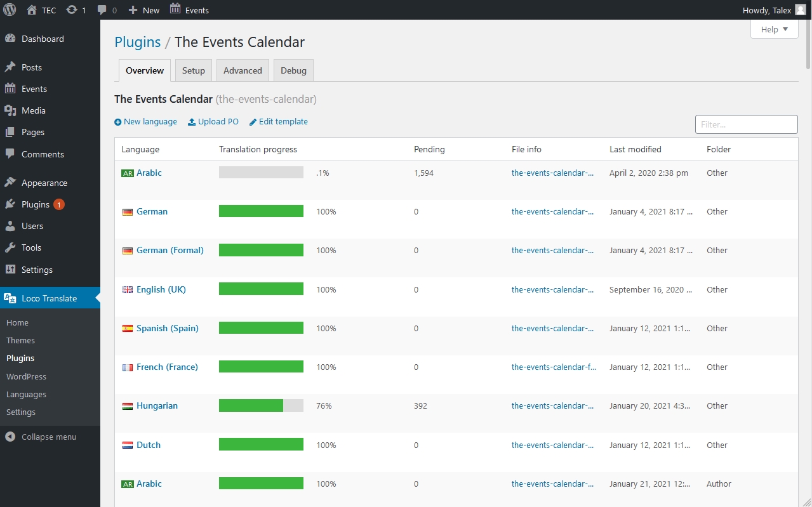The height and width of the screenshot is (507, 812).
Task: Click the Edit template link
Action: click(279, 122)
